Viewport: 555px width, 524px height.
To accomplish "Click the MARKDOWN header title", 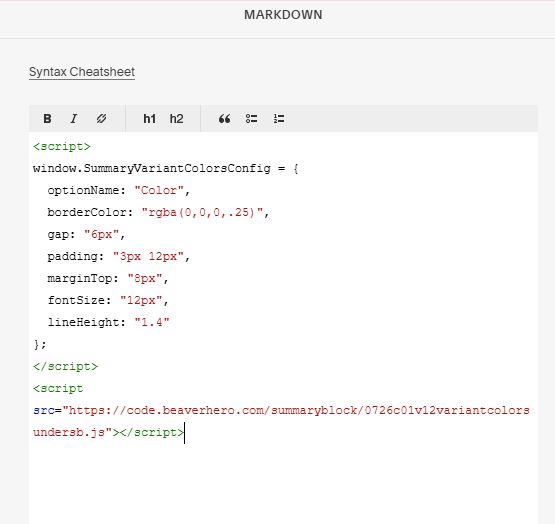I will tap(283, 15).
